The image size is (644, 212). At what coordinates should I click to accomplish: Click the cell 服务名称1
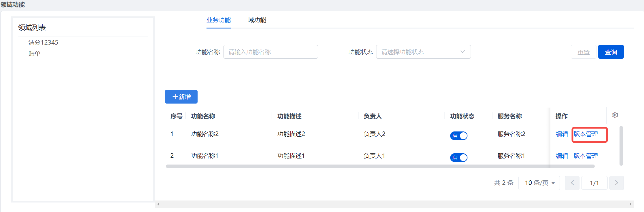(512, 156)
